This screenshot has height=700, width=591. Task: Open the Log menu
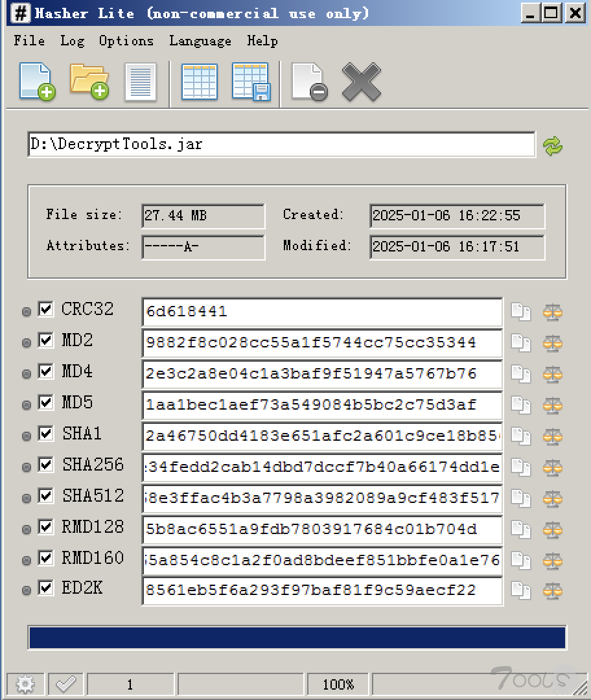[x=73, y=41]
